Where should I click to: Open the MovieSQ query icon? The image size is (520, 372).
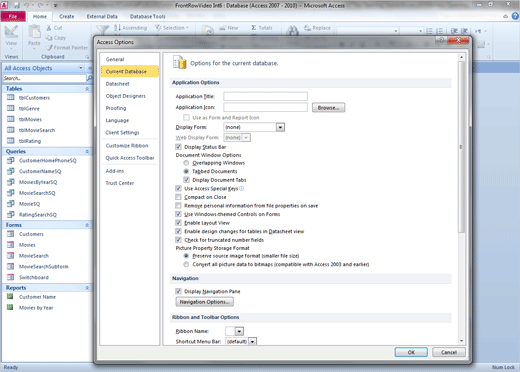click(11, 203)
